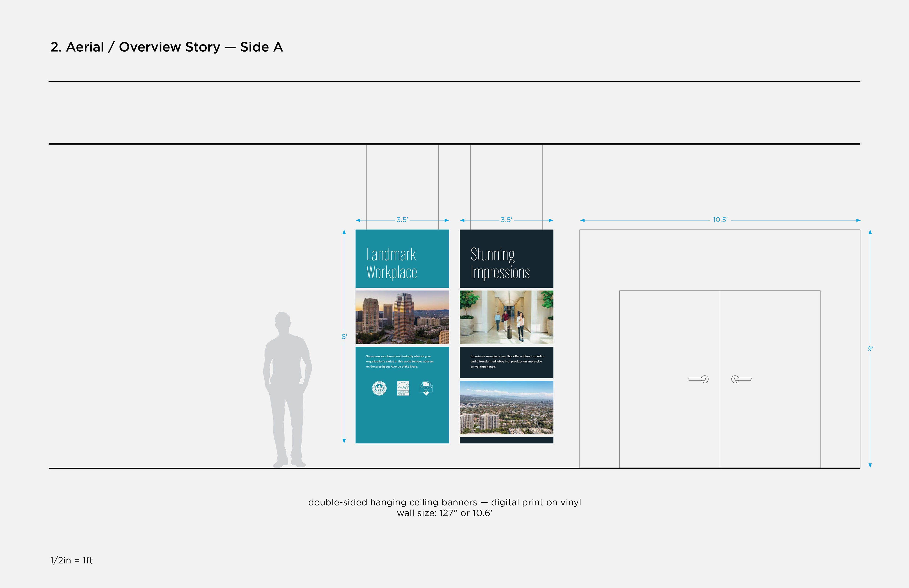Viewport: 909px width, 588px height.
Task: Click the "1/2in = 1ft" scale note
Action: tap(71, 560)
